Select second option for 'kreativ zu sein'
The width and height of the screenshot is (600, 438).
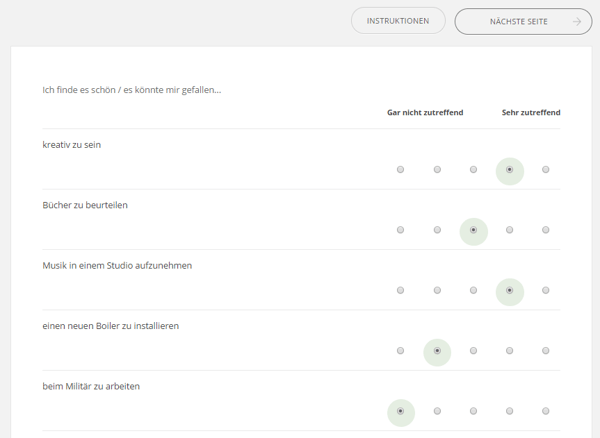(437, 169)
